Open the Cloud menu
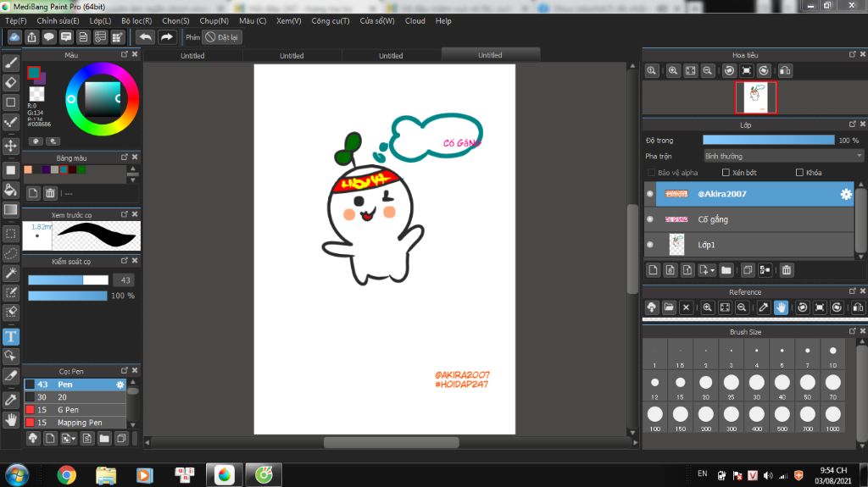The height and width of the screenshot is (487, 868). click(x=415, y=21)
